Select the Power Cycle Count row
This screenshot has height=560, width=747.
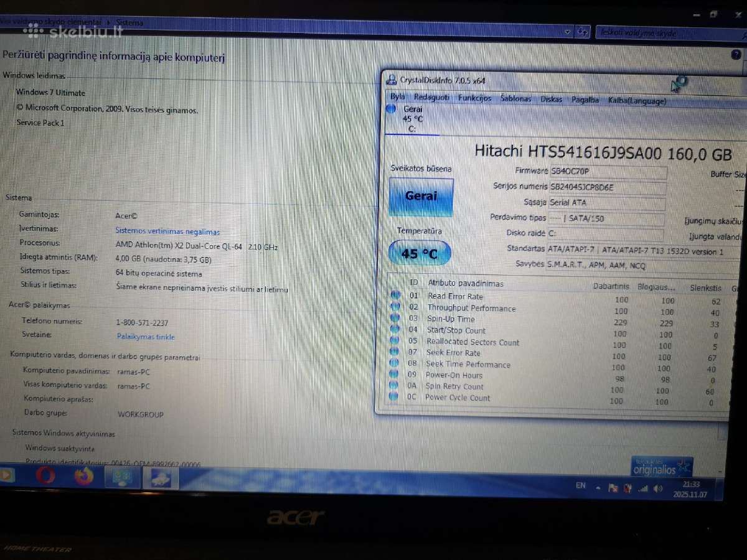click(x=557, y=399)
